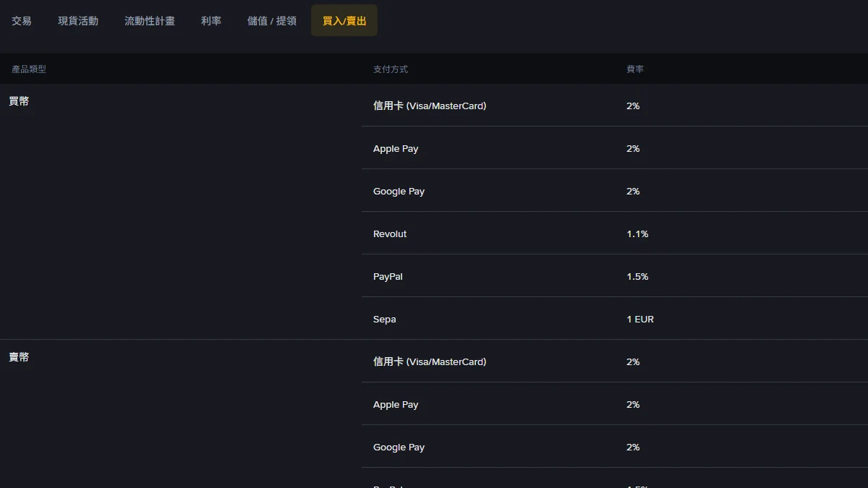Image resolution: width=868 pixels, height=488 pixels.
Task: Open the 利率 tab
Action: [x=211, y=21]
